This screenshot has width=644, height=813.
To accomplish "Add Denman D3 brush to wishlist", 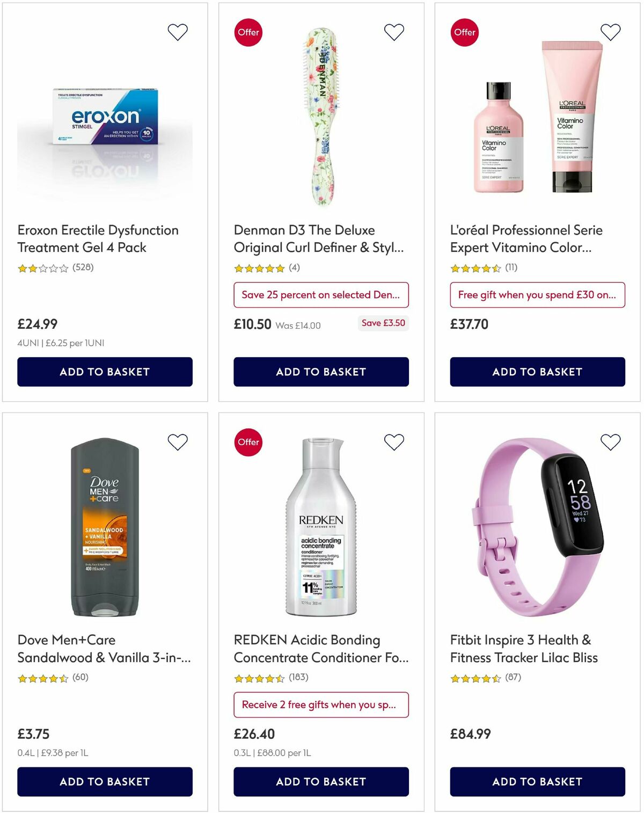I will 394,32.
